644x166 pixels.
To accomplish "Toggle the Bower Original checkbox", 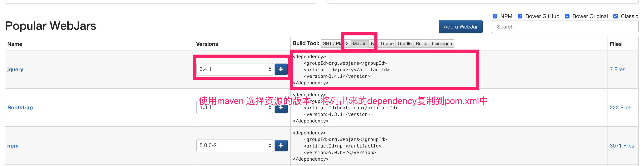I will click(567, 16).
